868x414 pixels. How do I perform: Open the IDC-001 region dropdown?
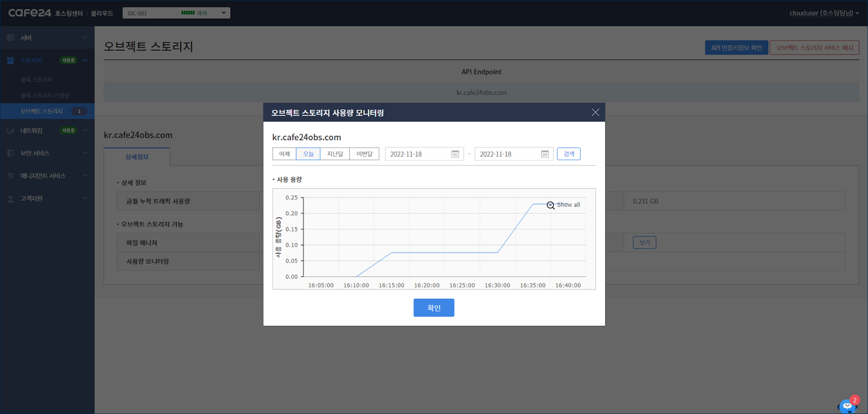click(x=176, y=13)
